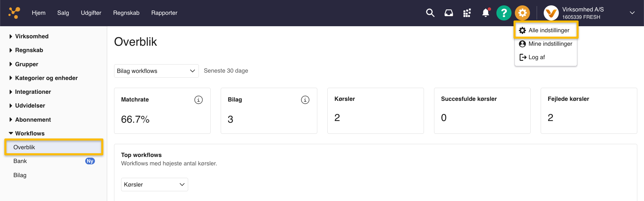Open Bank with the Ny badge in sidebar
Screen dimensions: 644x201
20,161
